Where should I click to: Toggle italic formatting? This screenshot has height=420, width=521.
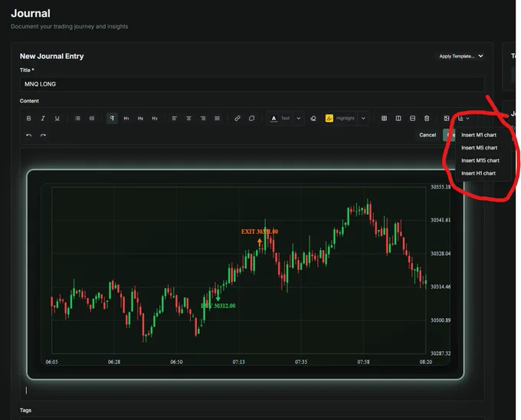pos(43,118)
